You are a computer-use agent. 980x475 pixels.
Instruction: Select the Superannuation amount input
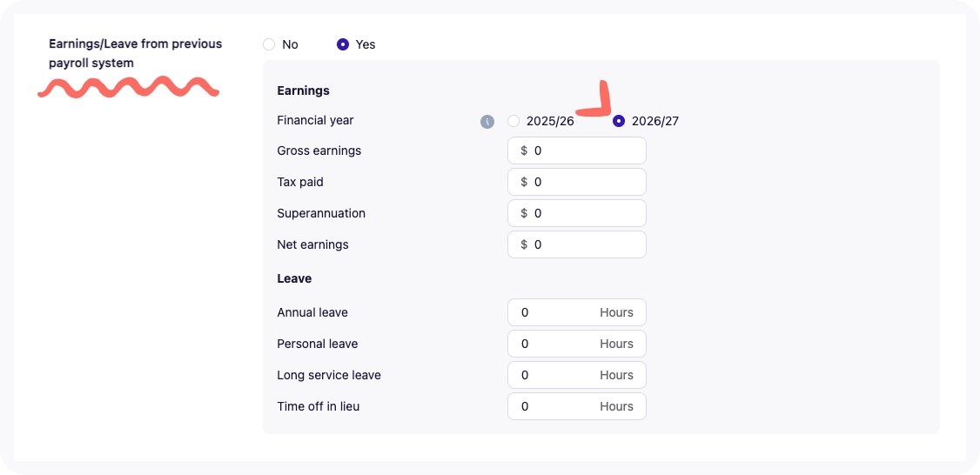point(577,213)
